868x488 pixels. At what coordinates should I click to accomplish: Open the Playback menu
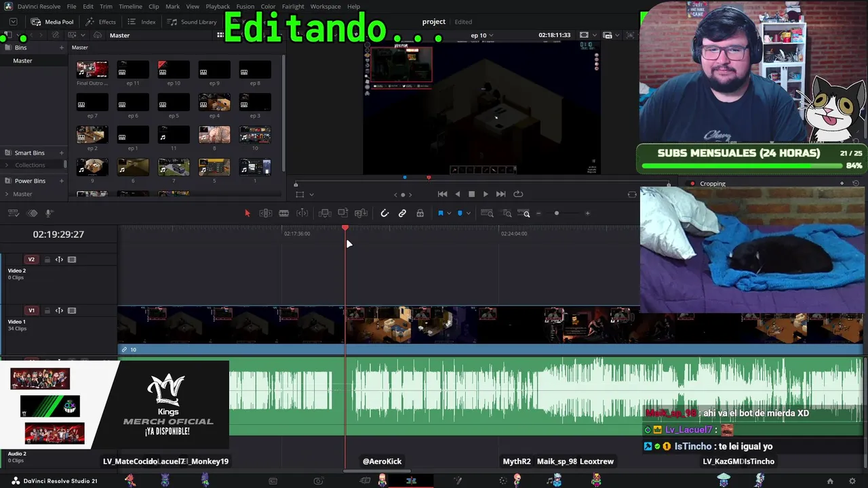click(218, 7)
